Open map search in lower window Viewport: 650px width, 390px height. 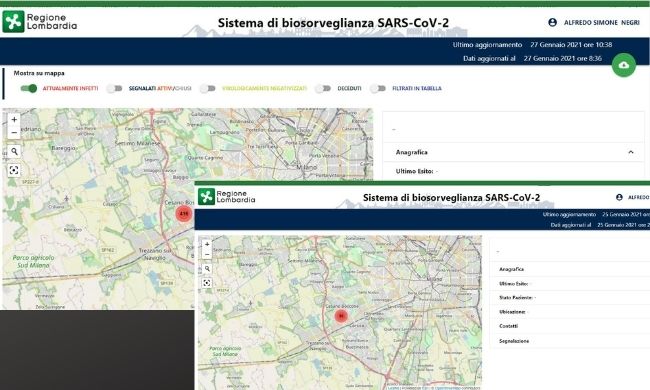point(207,269)
